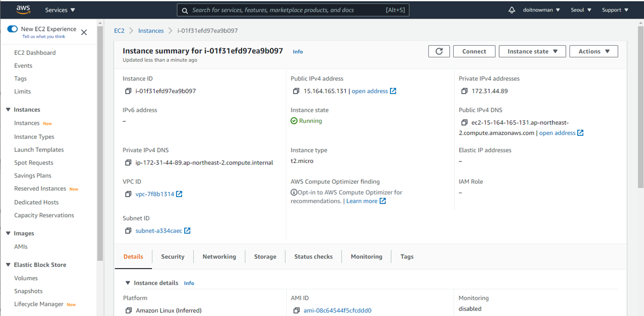
Task: Copy the Private IPv4 DNS name
Action: (128, 163)
